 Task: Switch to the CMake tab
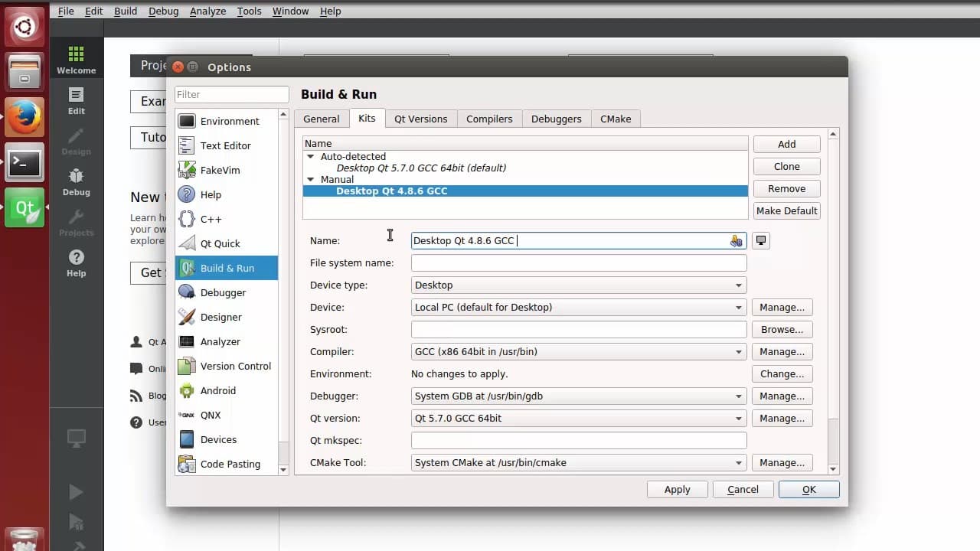(x=616, y=119)
